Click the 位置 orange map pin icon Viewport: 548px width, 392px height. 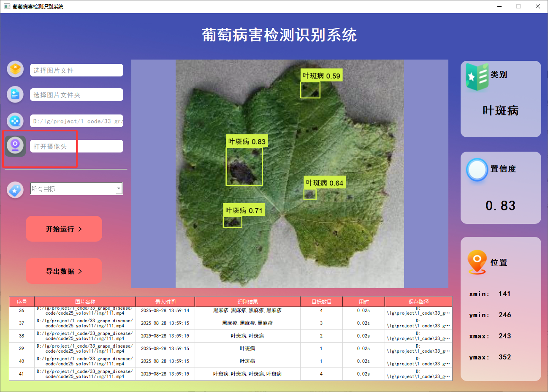tap(477, 262)
